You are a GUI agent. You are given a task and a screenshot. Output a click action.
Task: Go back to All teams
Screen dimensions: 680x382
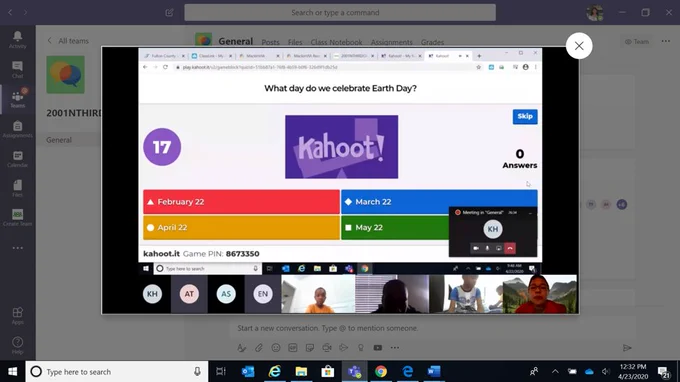[68, 41]
